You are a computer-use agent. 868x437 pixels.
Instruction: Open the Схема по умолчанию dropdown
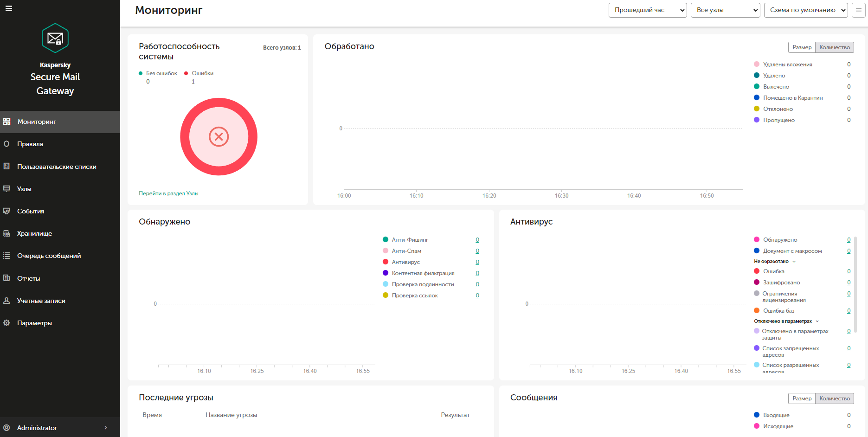pyautogui.click(x=806, y=10)
